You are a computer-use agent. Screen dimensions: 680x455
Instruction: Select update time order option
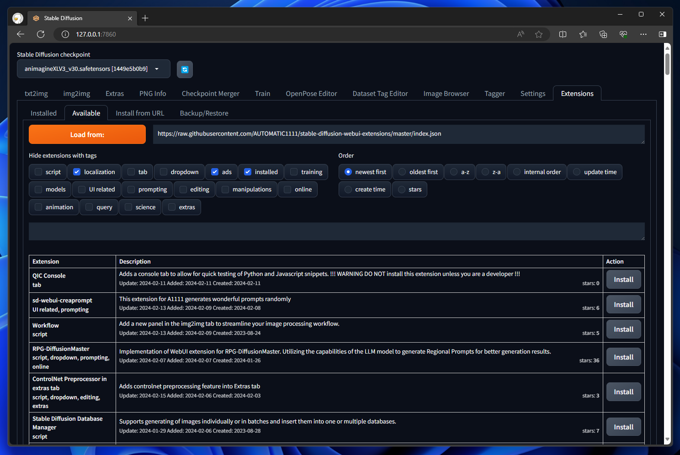coord(576,172)
